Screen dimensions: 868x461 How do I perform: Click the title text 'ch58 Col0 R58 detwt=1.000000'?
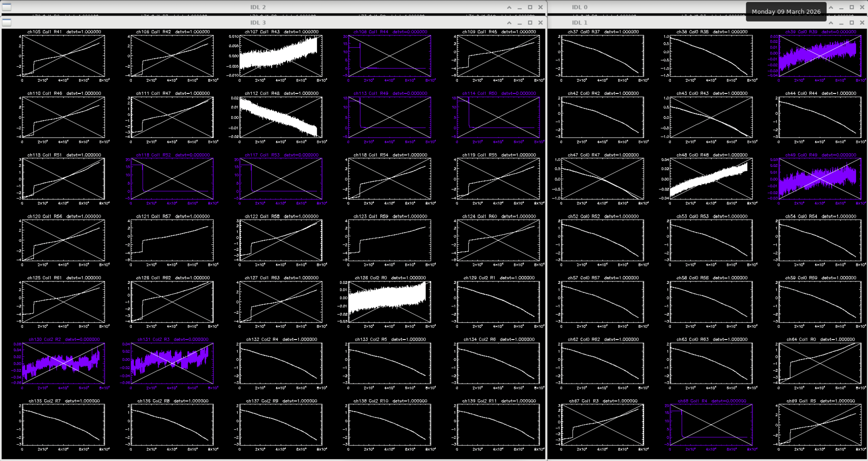712,278
